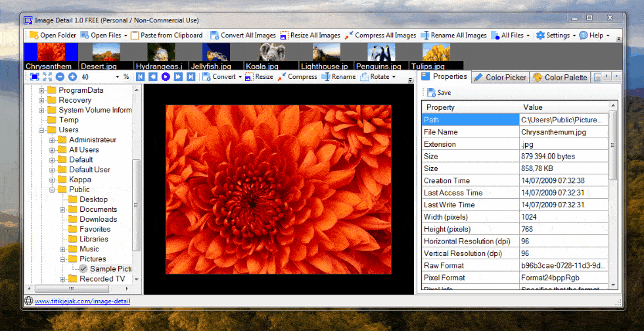Switch to the Color Palette tab
Viewport: 644px width, 331px height.
(x=560, y=77)
